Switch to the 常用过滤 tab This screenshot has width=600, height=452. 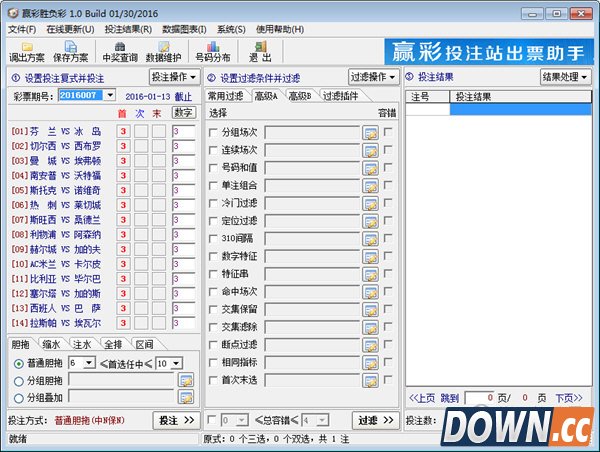tap(225, 96)
